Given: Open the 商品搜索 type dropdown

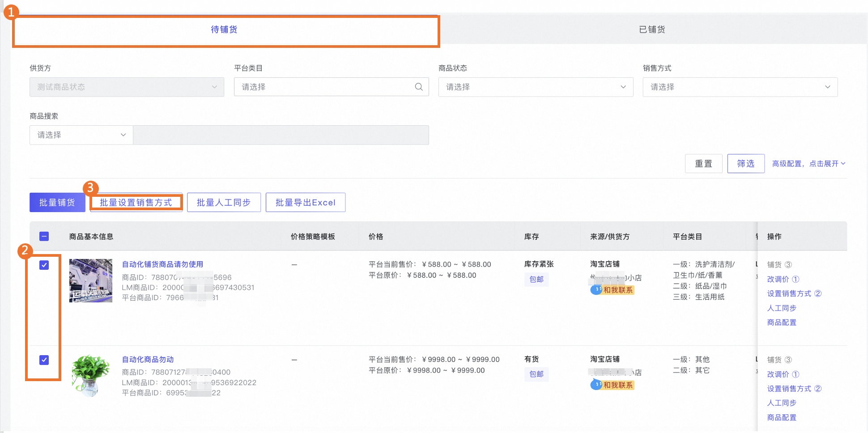Looking at the screenshot, I should (x=81, y=135).
